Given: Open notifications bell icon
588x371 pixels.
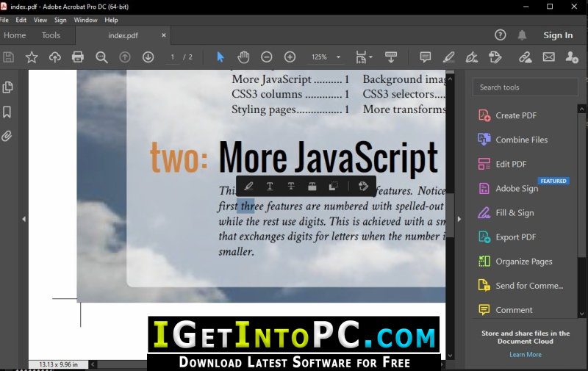Looking at the screenshot, I should tap(522, 35).
